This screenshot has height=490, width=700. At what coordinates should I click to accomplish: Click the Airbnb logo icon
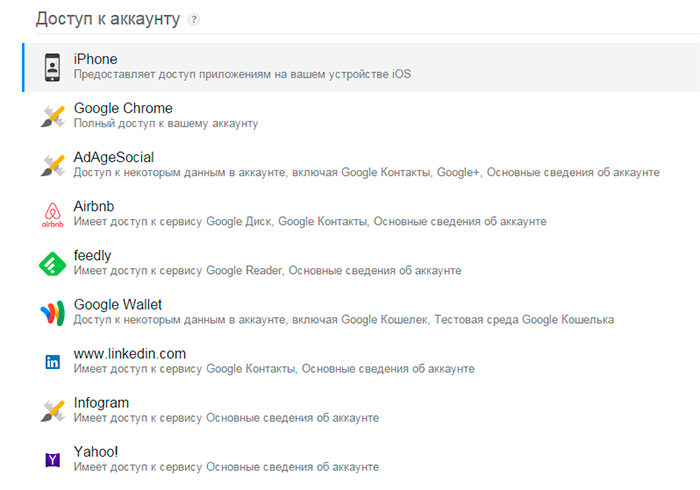coord(52,214)
